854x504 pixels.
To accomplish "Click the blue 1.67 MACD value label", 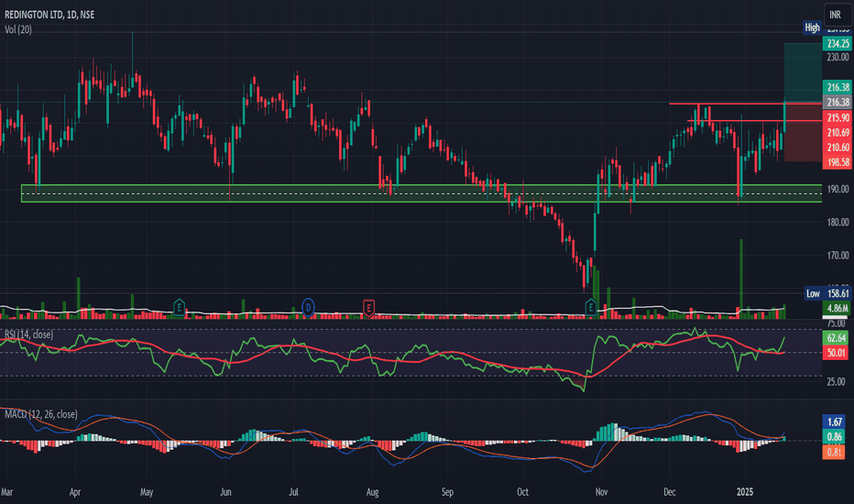I will click(x=835, y=422).
